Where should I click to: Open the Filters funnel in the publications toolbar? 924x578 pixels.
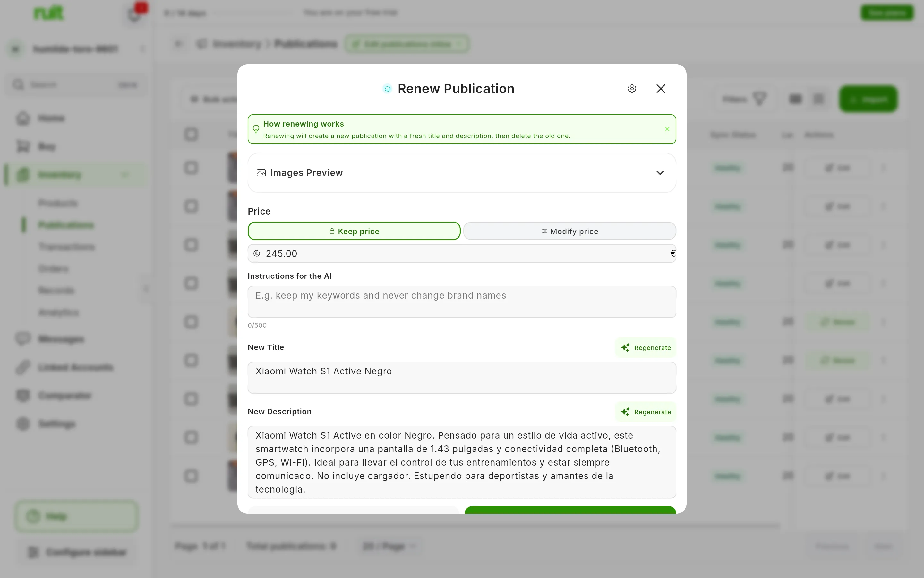(745, 99)
